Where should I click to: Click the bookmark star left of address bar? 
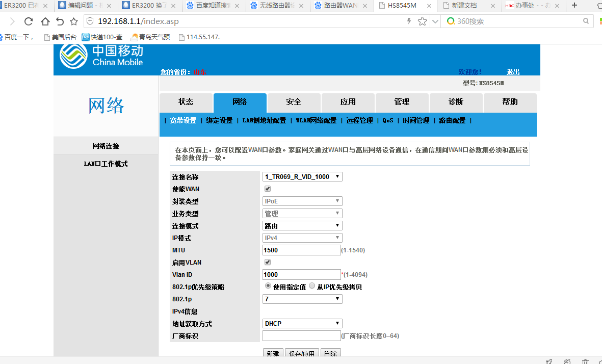point(74,21)
